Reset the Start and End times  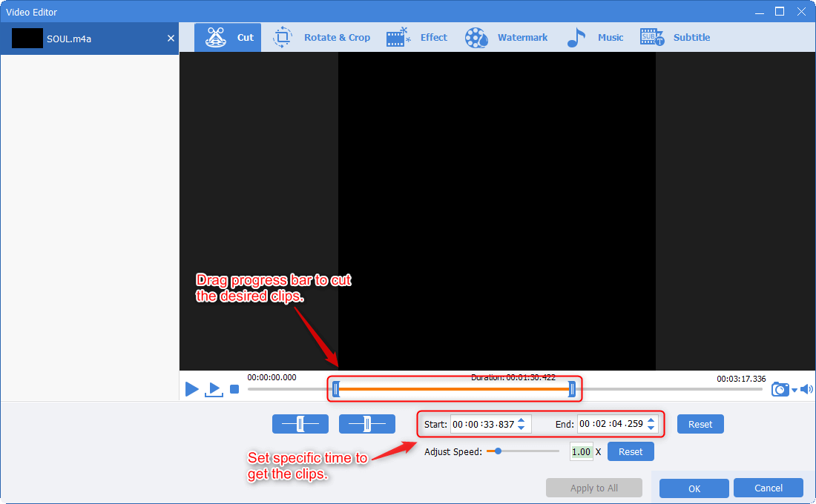pos(700,424)
